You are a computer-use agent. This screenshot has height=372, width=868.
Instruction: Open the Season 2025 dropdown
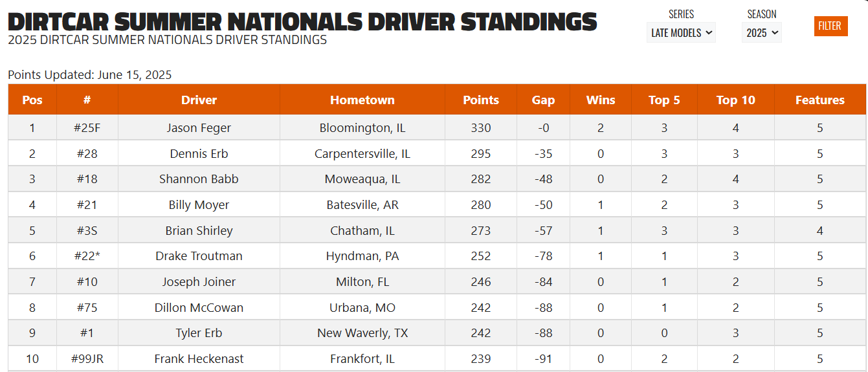point(762,32)
